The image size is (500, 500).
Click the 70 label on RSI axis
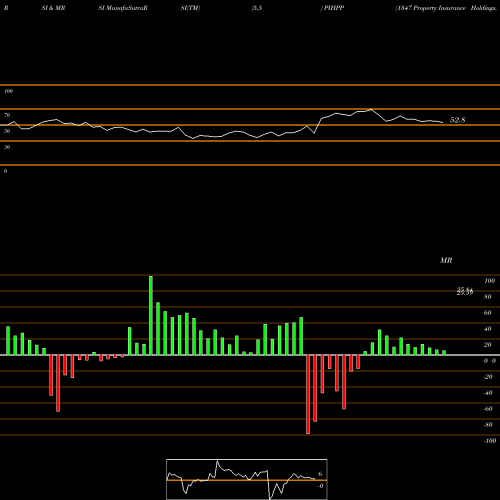7,115
